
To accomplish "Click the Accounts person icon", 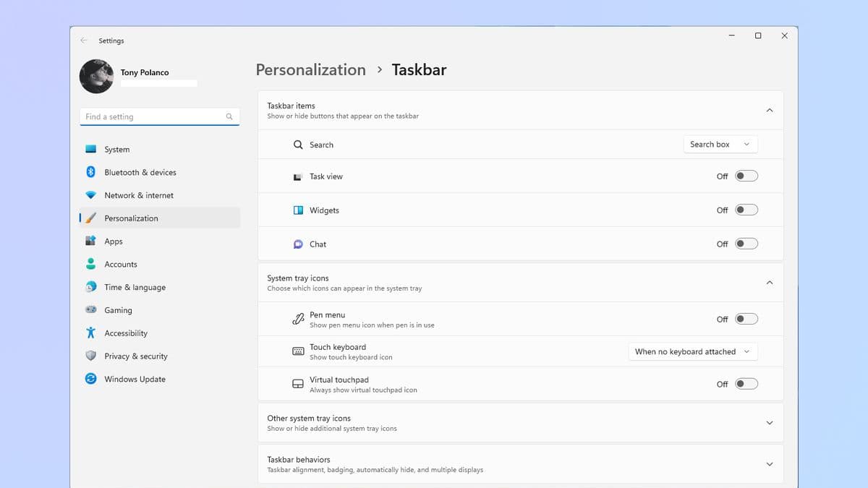I will (90, 264).
